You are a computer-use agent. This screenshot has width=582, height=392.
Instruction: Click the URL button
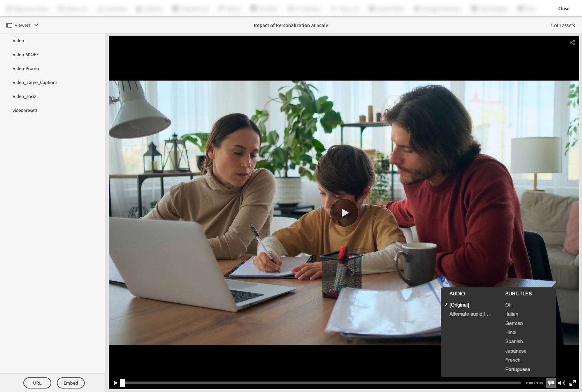click(37, 383)
